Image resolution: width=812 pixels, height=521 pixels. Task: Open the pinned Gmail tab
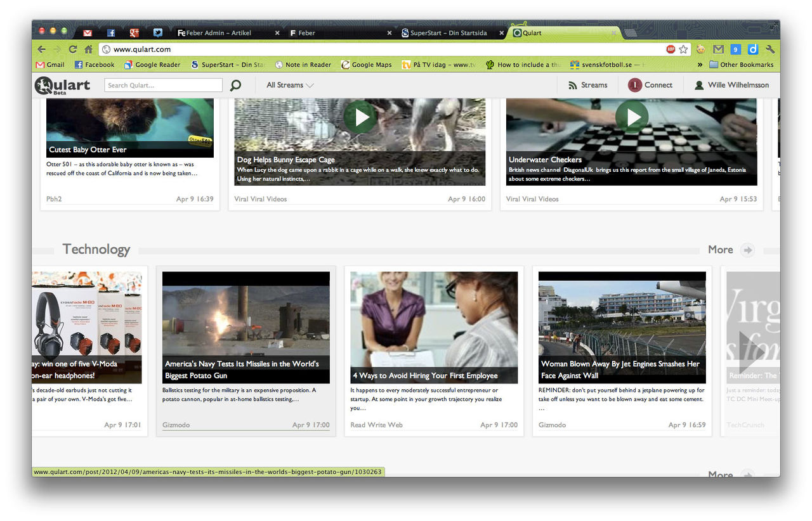pos(88,33)
